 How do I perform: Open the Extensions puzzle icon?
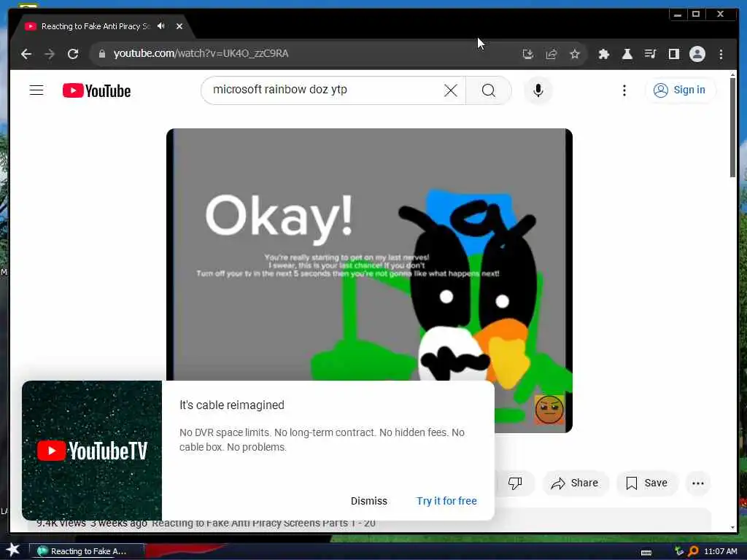(603, 54)
